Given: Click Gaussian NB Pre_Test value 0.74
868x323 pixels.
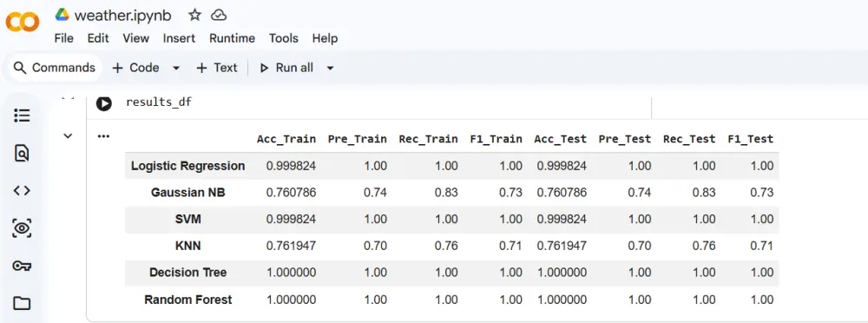Looking at the screenshot, I should (x=640, y=192).
